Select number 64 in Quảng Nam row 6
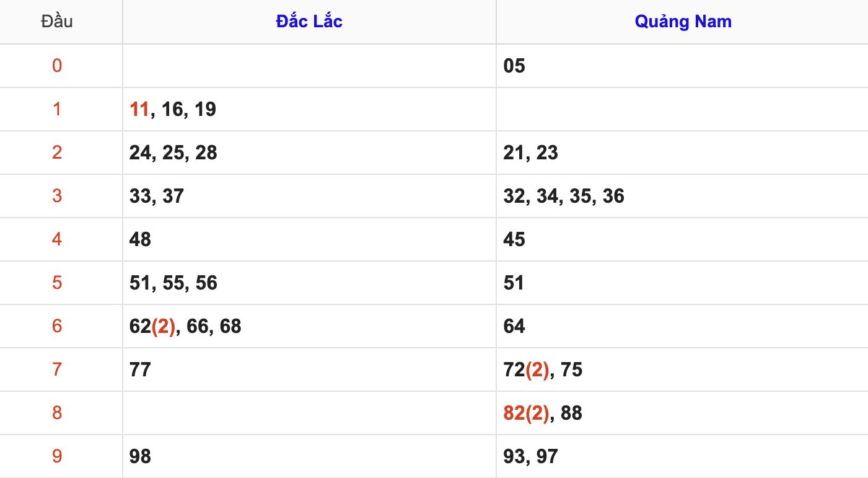The image size is (868, 478). pyautogui.click(x=514, y=327)
